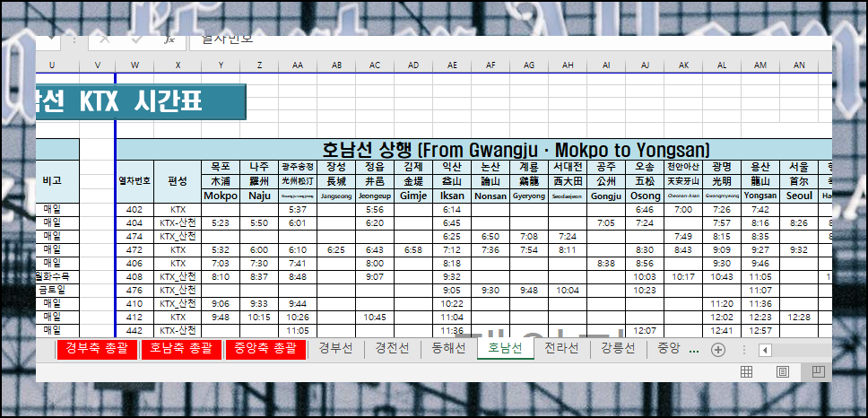The width and height of the screenshot is (868, 418).
Task: Switch to Page Layout view icon
Action: click(782, 371)
